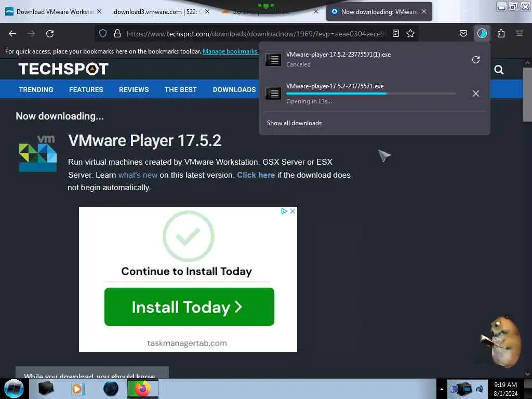Open the black folder taskbar icon
Image resolution: width=532 pixels, height=399 pixels.
tap(46, 389)
